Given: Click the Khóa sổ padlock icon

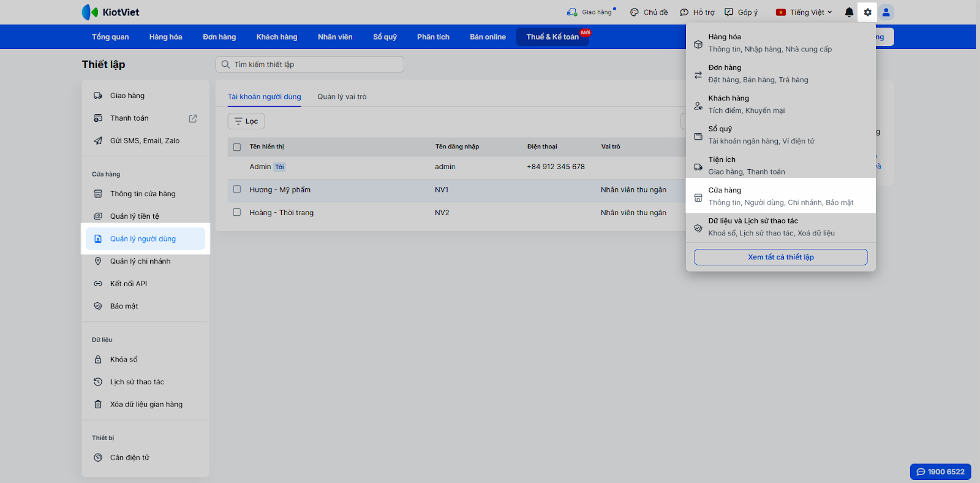Looking at the screenshot, I should [x=98, y=360].
